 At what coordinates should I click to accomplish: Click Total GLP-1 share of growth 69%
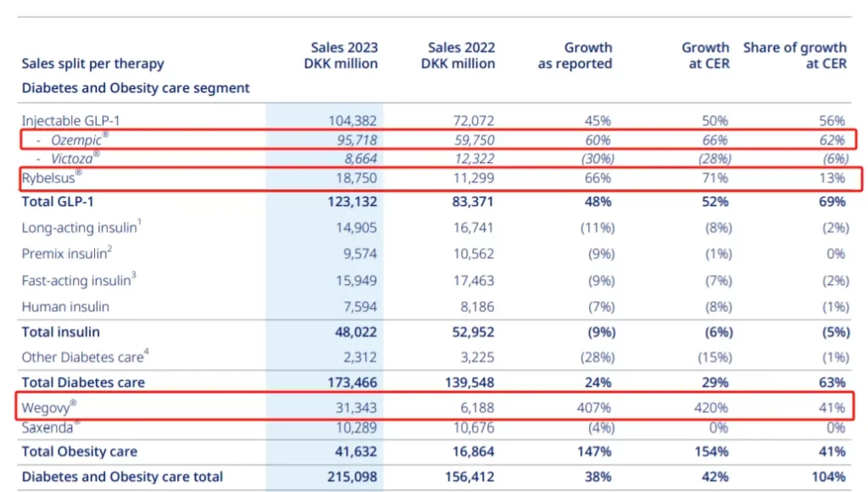point(832,202)
